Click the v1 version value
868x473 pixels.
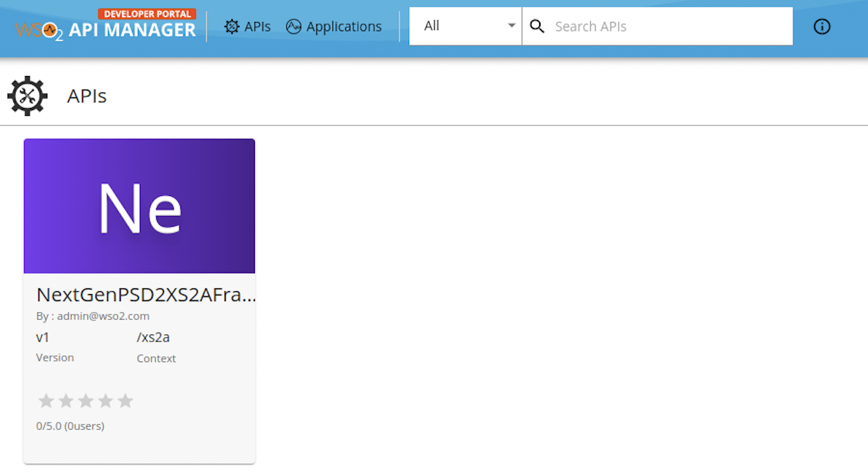(x=43, y=337)
